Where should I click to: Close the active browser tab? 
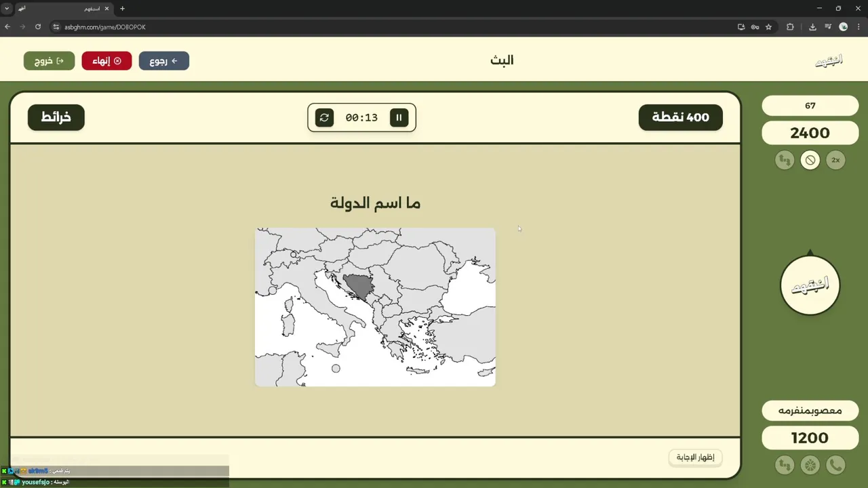click(106, 9)
